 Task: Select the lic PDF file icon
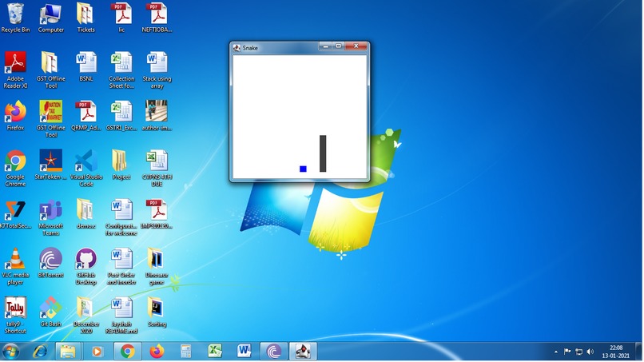pos(121,18)
